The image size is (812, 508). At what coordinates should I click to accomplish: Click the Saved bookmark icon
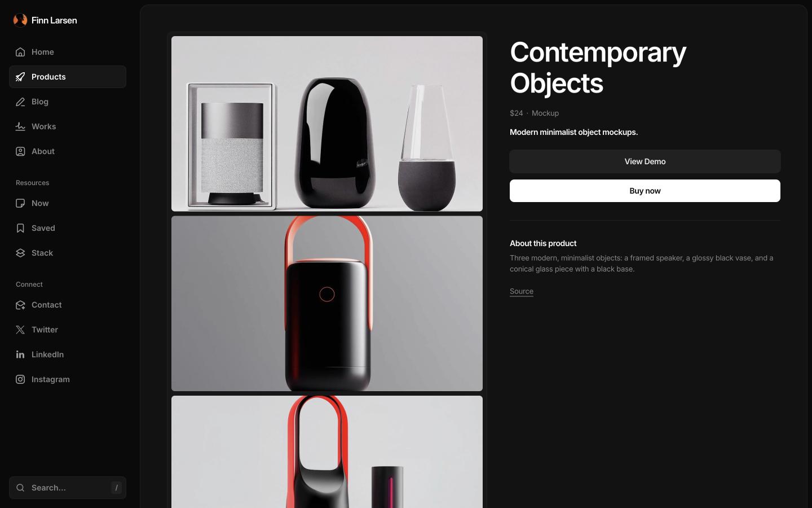pyautogui.click(x=20, y=228)
